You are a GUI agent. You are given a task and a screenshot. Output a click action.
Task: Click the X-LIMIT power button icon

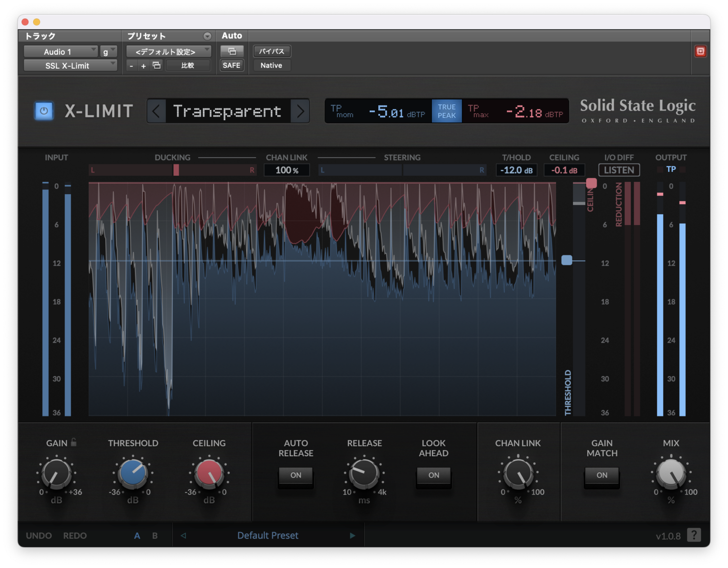point(44,111)
